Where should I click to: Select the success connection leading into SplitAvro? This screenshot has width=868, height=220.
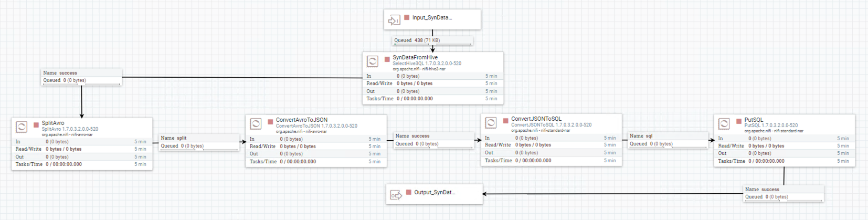click(81, 77)
